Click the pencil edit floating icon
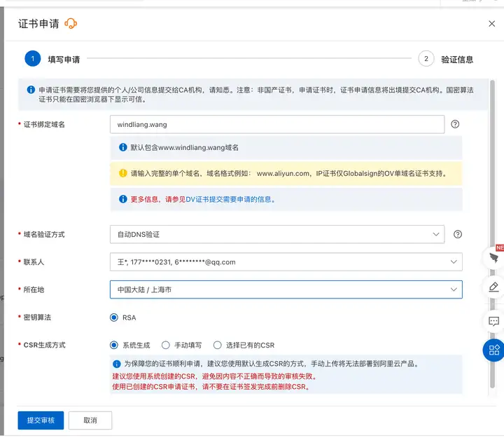The width and height of the screenshot is (504, 438). tap(494, 287)
